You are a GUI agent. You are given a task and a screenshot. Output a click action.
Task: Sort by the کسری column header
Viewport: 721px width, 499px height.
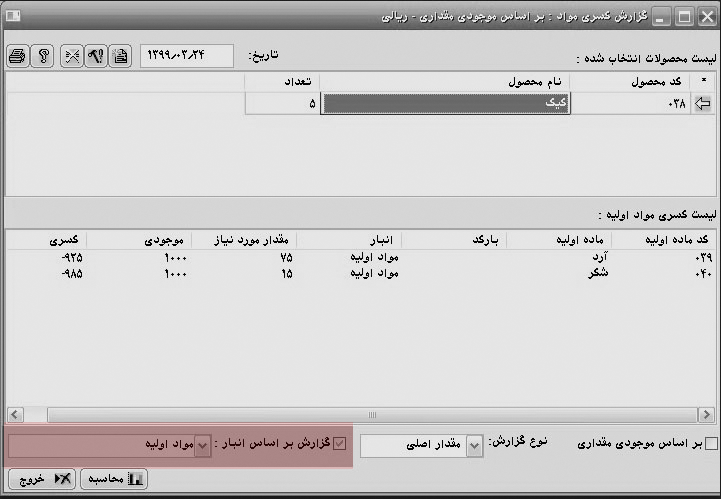click(x=46, y=240)
